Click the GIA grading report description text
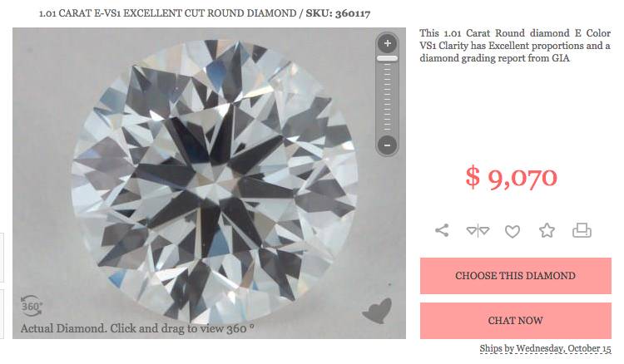624x364 pixels. (x=515, y=46)
